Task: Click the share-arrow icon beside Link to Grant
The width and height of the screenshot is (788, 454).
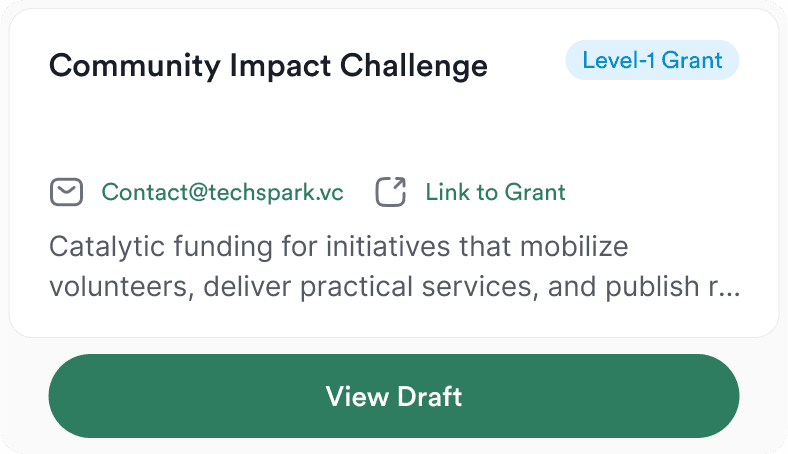Action: point(391,192)
